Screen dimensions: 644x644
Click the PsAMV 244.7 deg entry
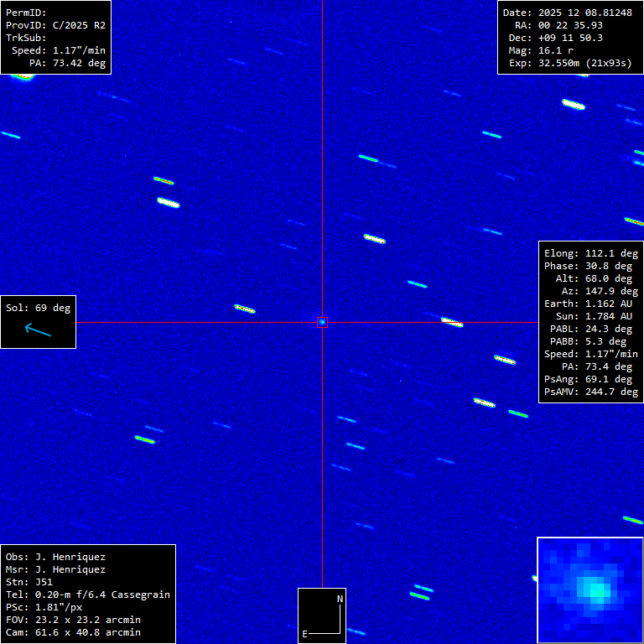pos(590,392)
